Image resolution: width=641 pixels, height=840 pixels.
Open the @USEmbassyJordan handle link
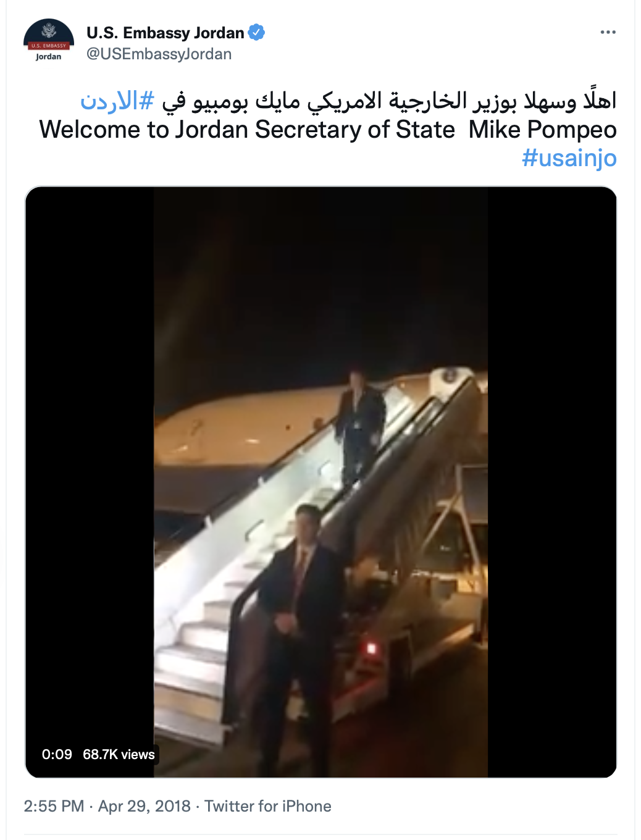click(x=159, y=54)
